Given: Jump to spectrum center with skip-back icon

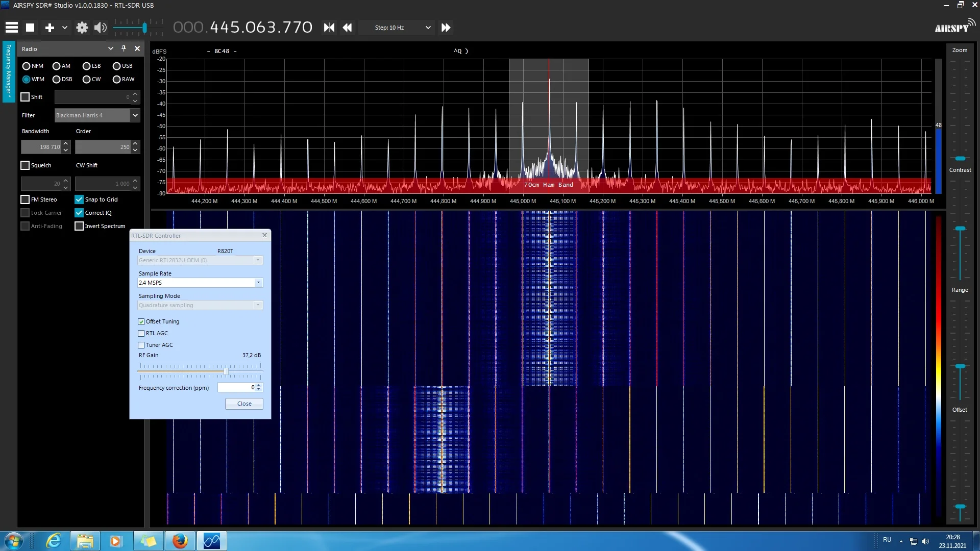Looking at the screenshot, I should pyautogui.click(x=329, y=28).
